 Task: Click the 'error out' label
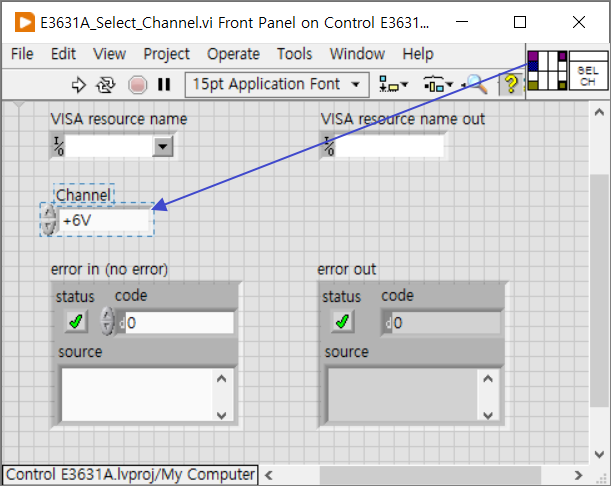point(346,269)
